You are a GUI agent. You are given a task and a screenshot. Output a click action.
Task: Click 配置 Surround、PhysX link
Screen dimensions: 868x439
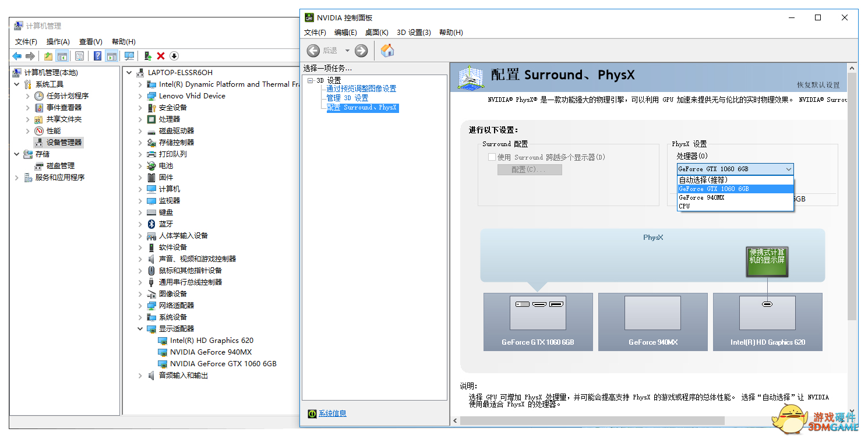tap(362, 108)
